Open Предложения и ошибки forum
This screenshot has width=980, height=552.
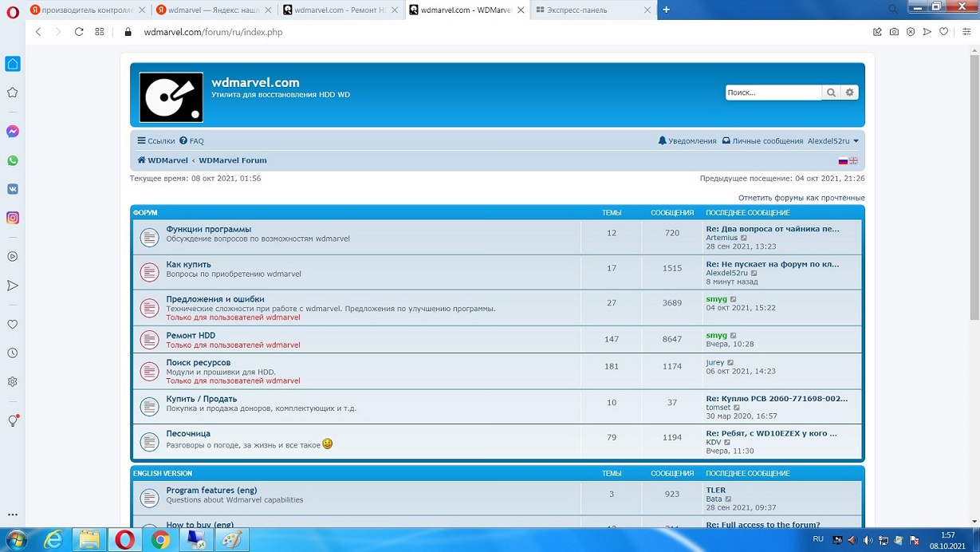point(215,299)
